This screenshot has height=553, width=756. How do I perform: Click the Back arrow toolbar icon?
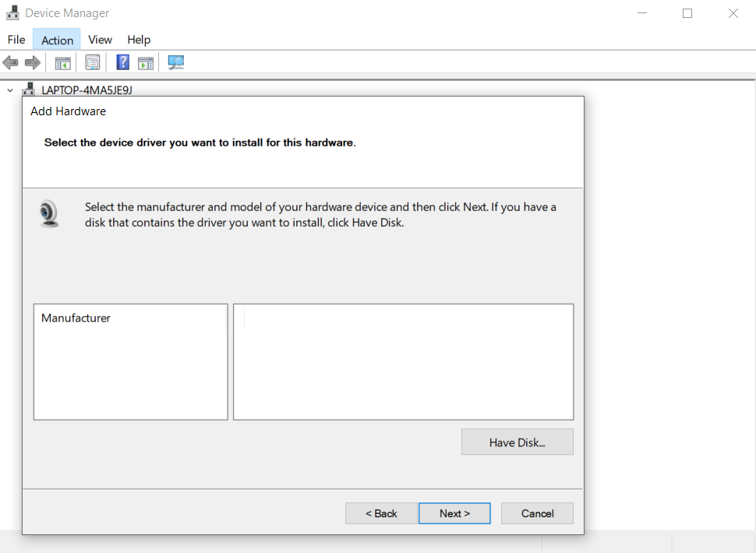(11, 63)
